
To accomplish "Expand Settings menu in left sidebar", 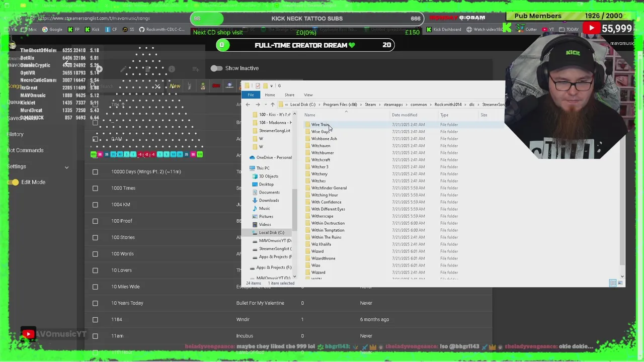I will [66, 167].
